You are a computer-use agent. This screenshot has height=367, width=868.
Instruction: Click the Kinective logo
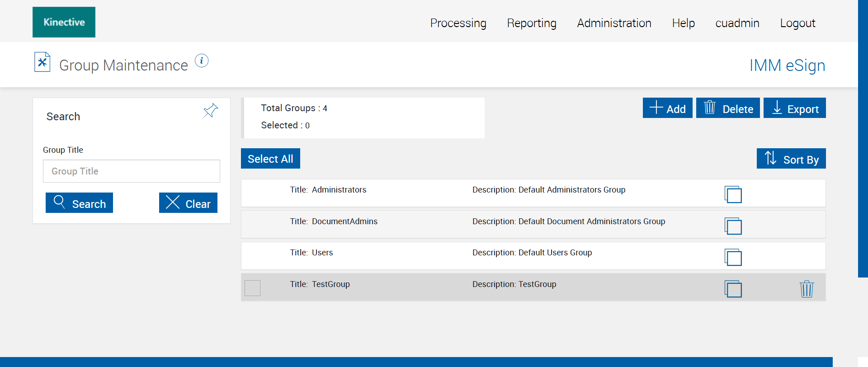point(64,22)
